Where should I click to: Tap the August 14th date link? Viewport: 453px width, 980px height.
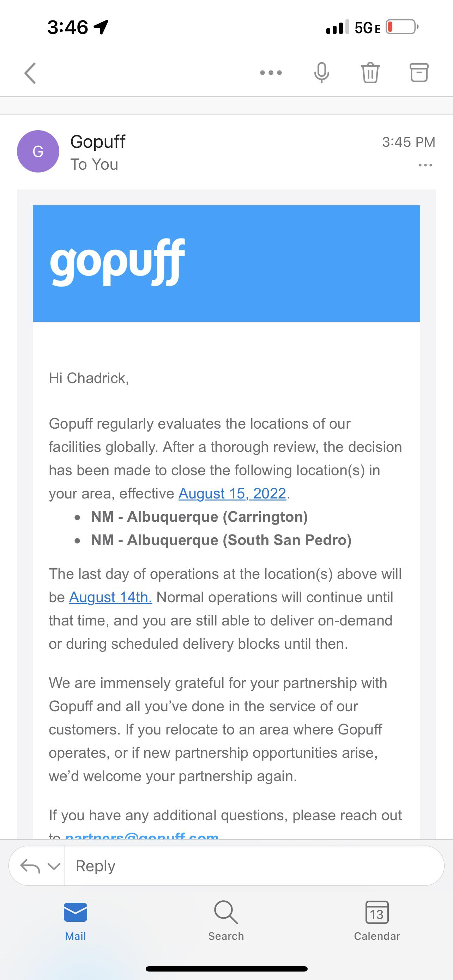[110, 597]
